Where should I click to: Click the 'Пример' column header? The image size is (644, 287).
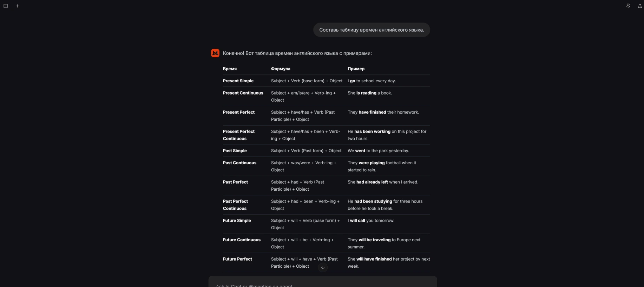pos(356,69)
